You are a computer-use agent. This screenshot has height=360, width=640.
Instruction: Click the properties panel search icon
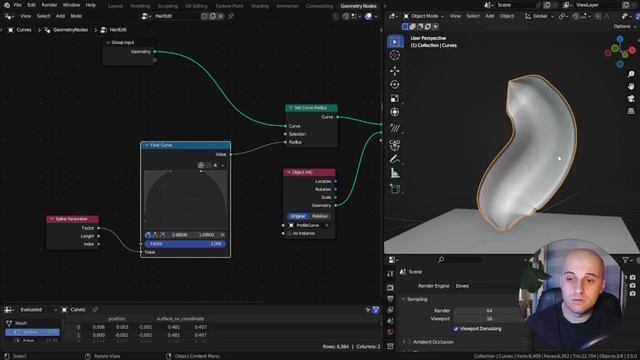click(441, 260)
